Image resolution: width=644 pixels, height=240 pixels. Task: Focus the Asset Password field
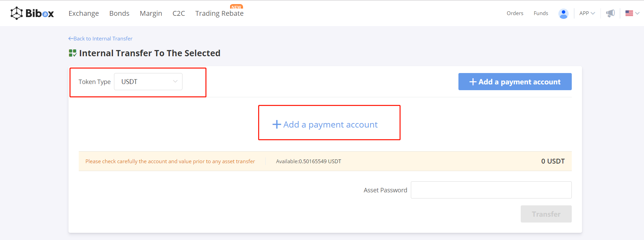click(491, 190)
